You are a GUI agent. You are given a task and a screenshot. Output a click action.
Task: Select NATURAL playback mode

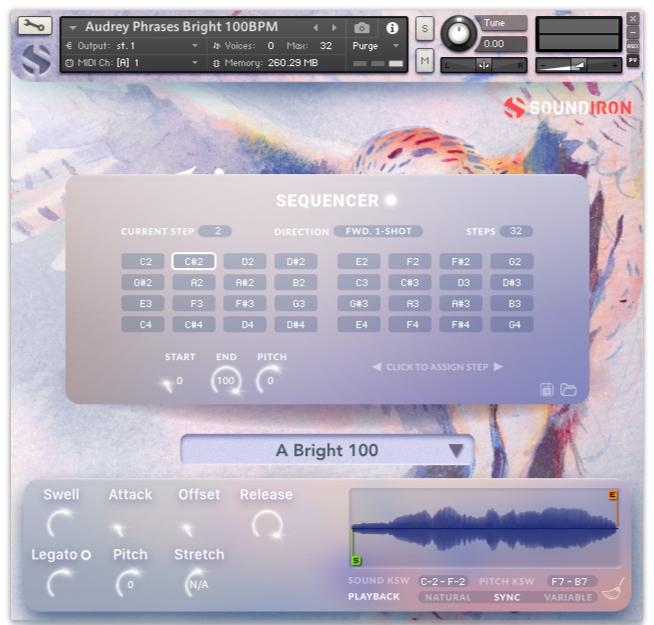pos(448,597)
